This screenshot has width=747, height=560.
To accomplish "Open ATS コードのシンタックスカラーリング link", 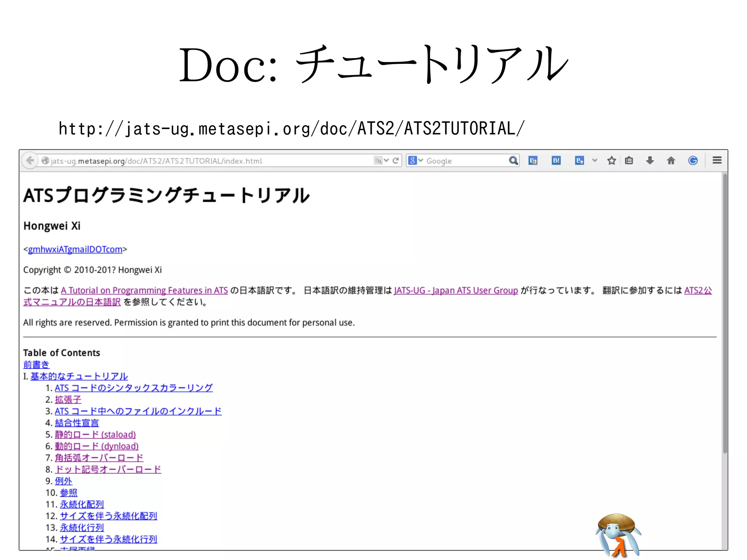I will [x=134, y=388].
